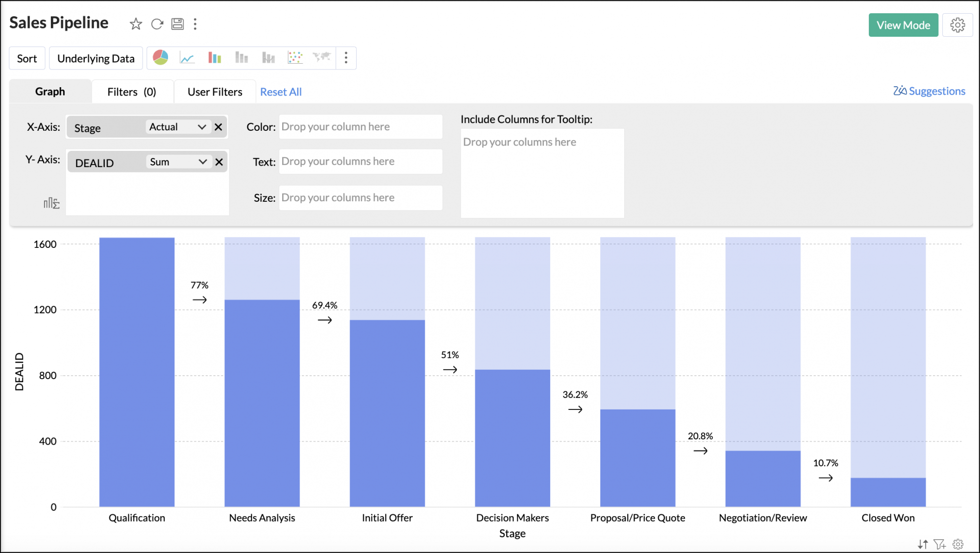Switch to the line chart type
The height and width of the screenshot is (553, 980).
pyautogui.click(x=187, y=58)
